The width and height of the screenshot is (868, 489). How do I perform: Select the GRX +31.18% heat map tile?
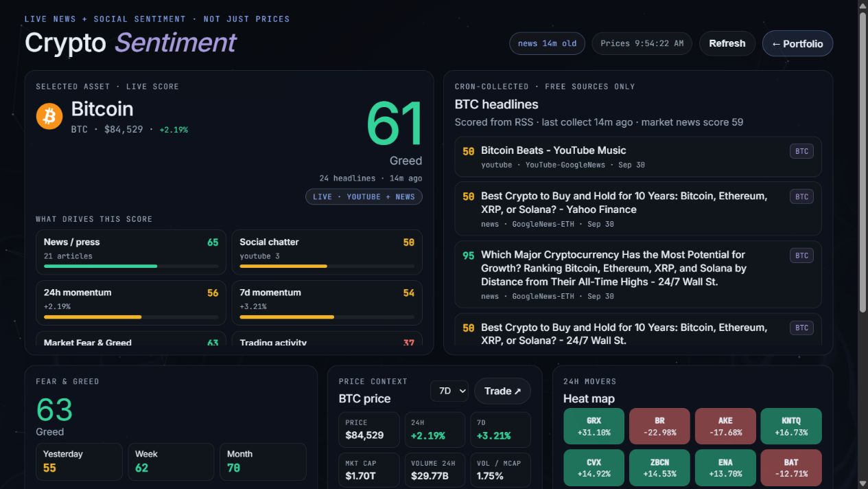594,426
